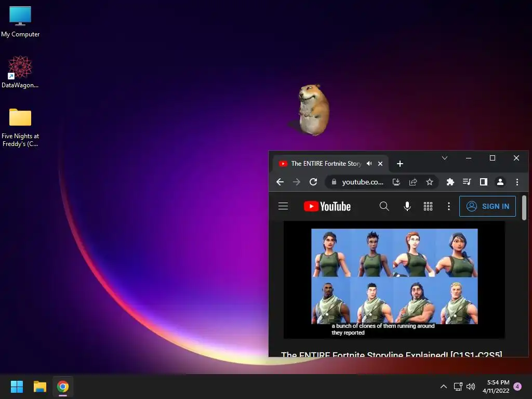Open the media controls icon
This screenshot has height=399, width=532.
point(467,182)
